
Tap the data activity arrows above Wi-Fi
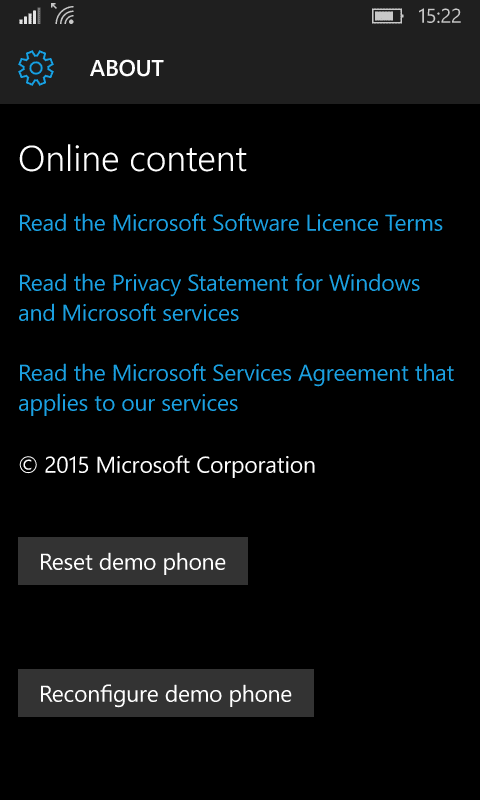click(x=55, y=7)
